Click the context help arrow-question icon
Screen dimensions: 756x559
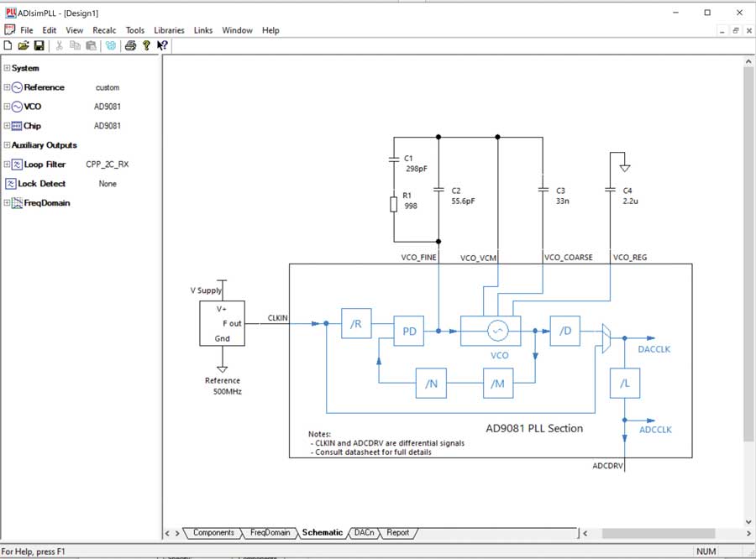(x=162, y=45)
